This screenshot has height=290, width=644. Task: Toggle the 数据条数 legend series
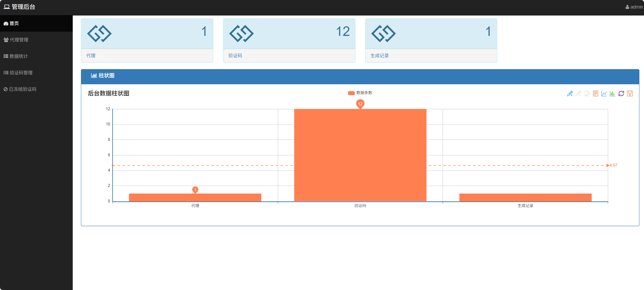[360, 93]
